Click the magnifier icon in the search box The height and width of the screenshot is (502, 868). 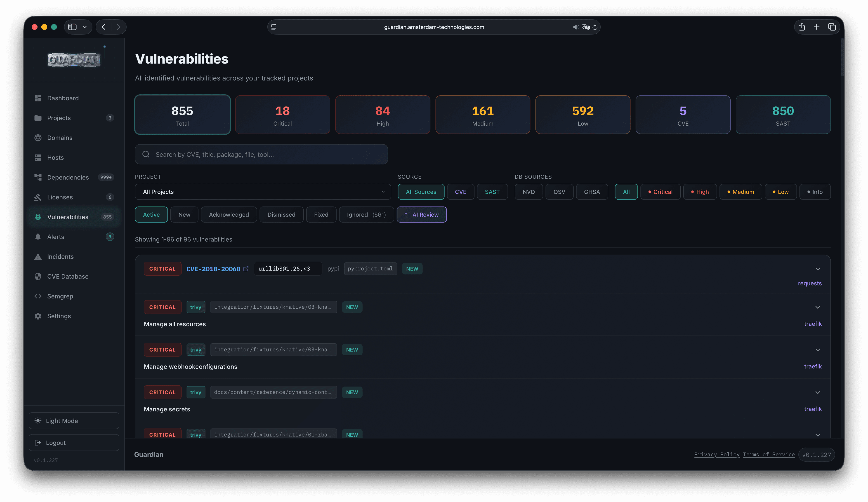click(x=146, y=154)
